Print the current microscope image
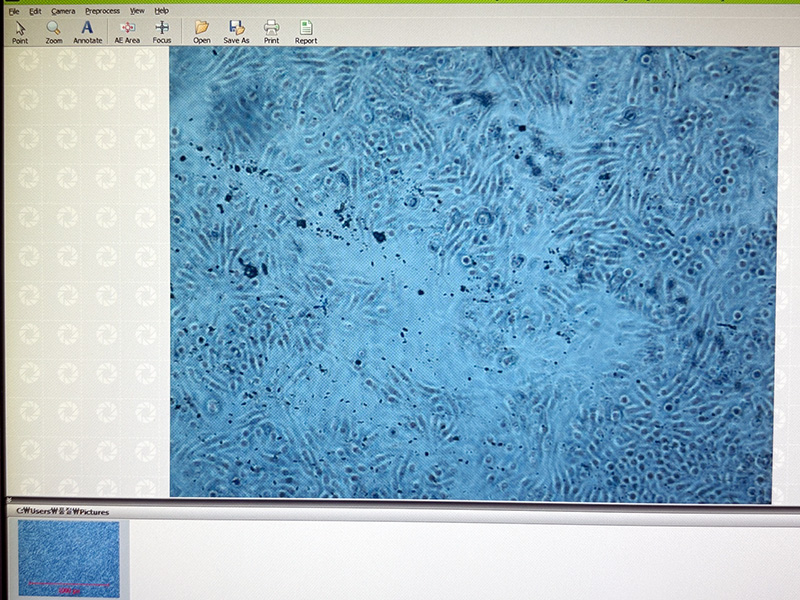 [x=271, y=31]
